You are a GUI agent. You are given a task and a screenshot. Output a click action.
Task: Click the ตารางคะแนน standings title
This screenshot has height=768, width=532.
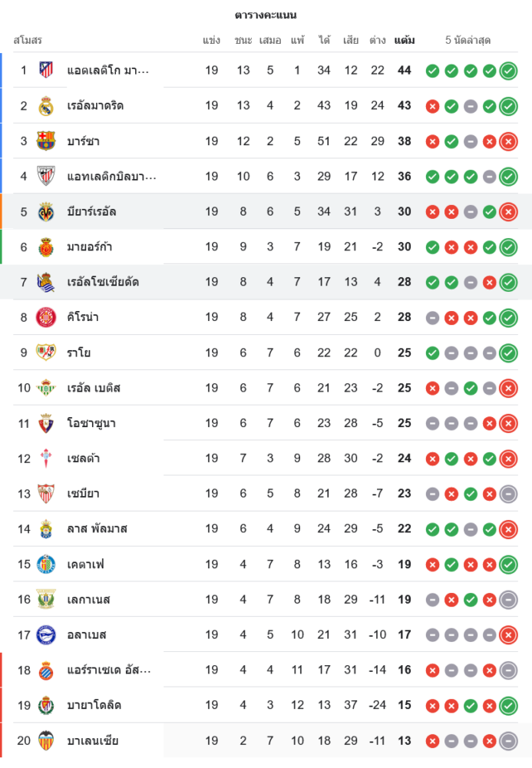click(x=266, y=15)
